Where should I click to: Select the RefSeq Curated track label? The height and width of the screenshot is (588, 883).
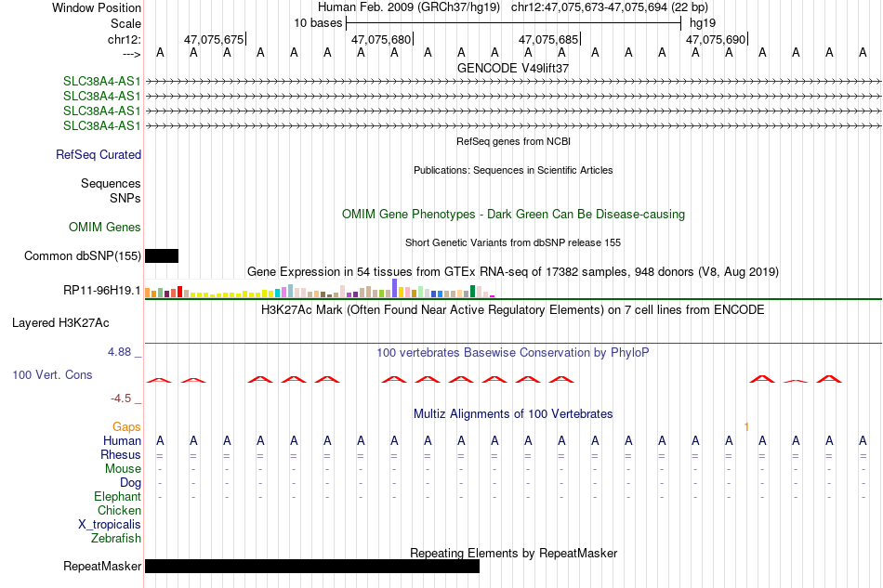[99, 155]
